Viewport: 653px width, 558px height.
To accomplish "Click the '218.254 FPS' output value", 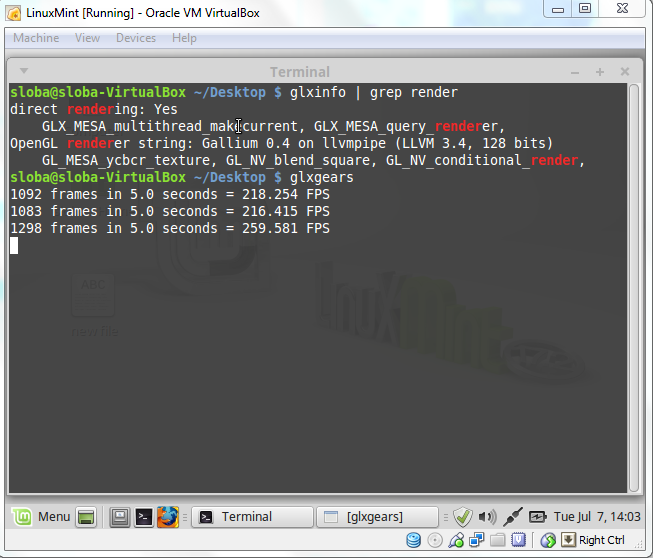I will [x=286, y=194].
